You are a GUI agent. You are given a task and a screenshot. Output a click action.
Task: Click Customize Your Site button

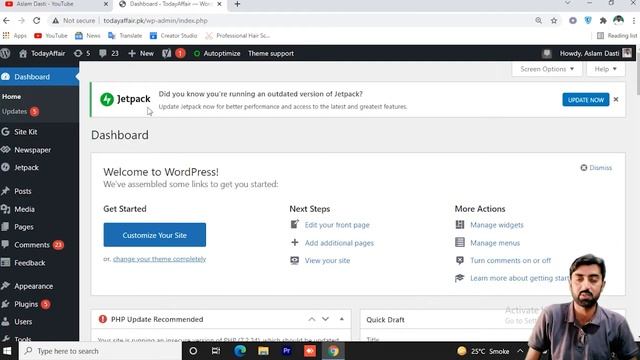pyautogui.click(x=155, y=235)
